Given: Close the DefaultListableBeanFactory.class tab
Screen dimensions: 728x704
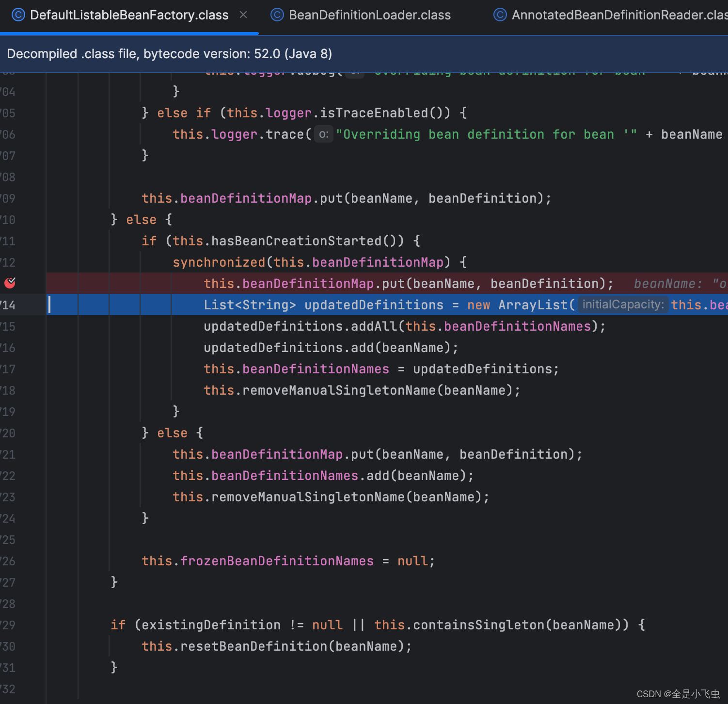Looking at the screenshot, I should (243, 15).
